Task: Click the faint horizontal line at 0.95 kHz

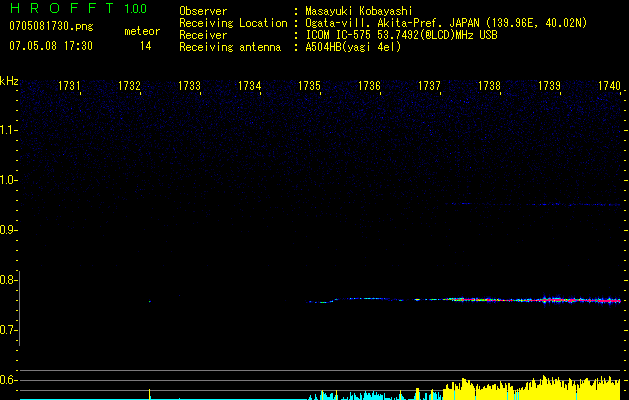Action: point(536,204)
